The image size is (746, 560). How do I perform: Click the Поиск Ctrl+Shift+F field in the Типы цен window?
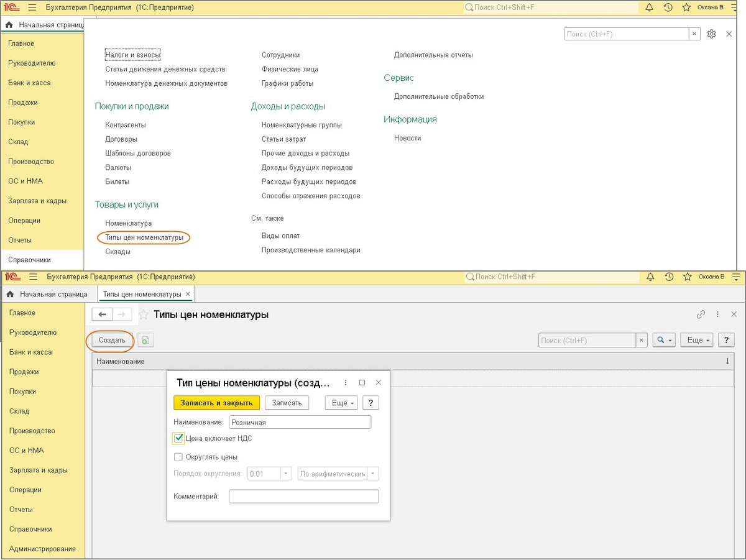point(553,277)
